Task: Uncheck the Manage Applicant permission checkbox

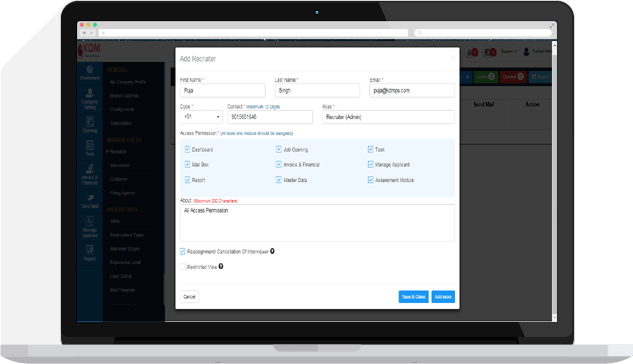Action: point(371,164)
